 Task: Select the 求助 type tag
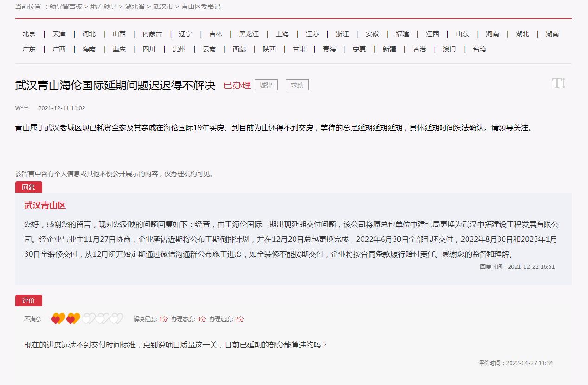pos(297,85)
